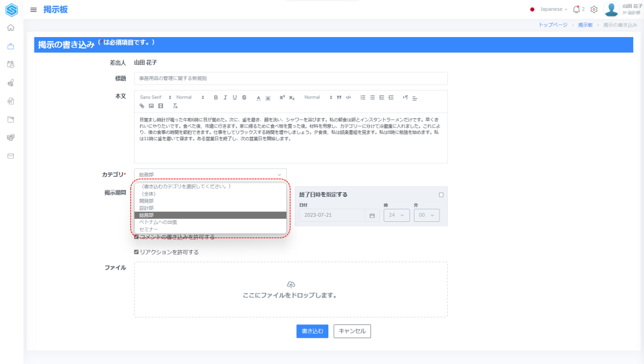This screenshot has width=644, height=364.
Task: Open the approval stamp icon in sidebar
Action: (x=11, y=82)
